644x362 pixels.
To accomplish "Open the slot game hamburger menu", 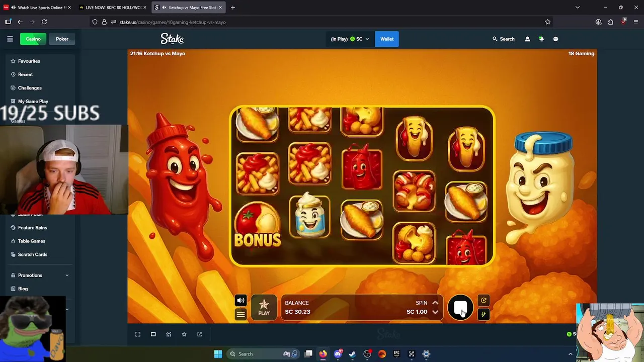I will [240, 315].
